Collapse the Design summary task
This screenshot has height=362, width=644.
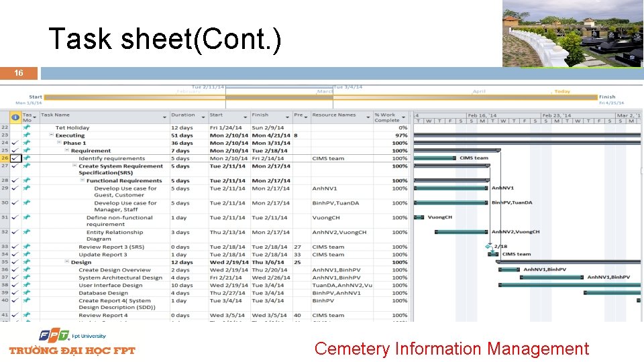[67, 261]
